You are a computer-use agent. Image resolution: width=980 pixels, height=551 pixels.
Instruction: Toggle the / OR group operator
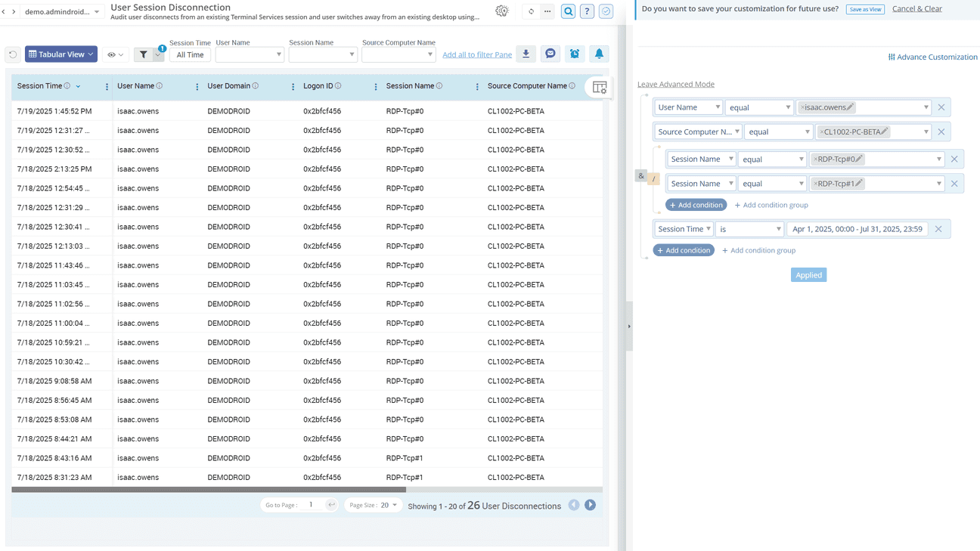(x=653, y=180)
